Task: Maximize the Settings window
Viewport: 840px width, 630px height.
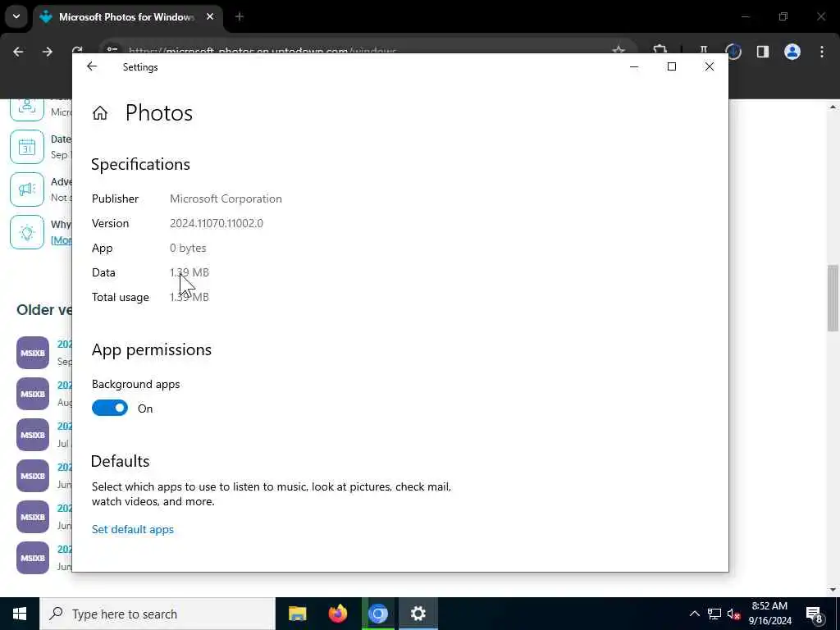Action: 672,66
